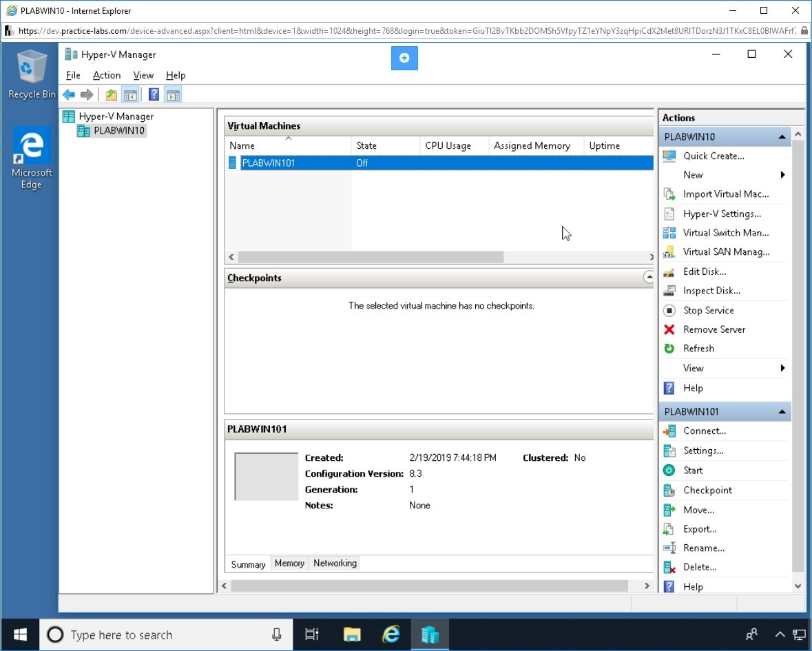Collapse the Checkpoints pane
The image size is (812, 651).
pyautogui.click(x=649, y=278)
